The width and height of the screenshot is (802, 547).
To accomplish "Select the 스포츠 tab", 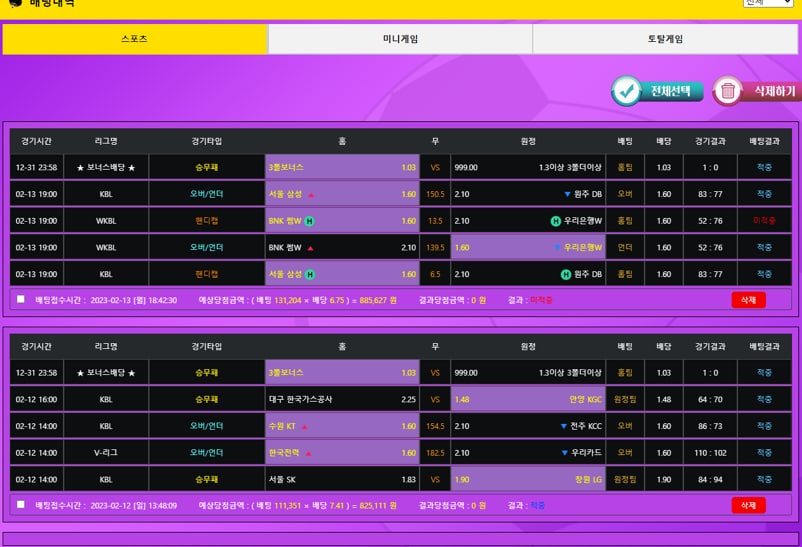I will coord(134,39).
